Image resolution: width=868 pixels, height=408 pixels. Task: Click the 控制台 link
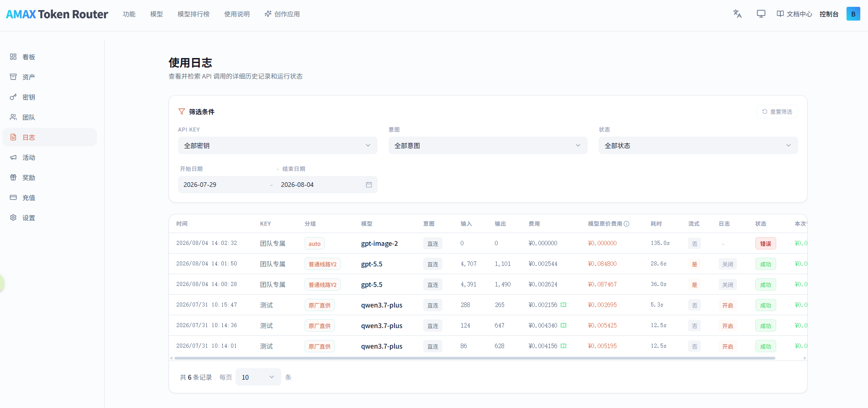tap(829, 14)
